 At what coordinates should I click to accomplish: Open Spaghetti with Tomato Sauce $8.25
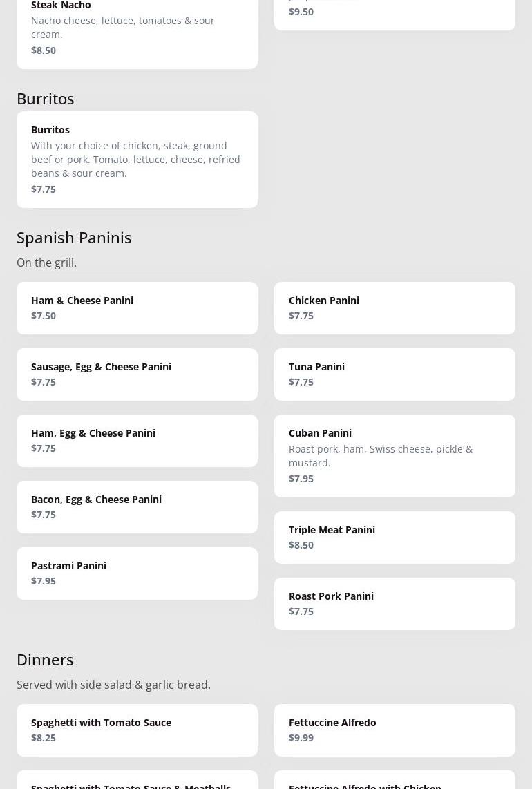pyautogui.click(x=137, y=730)
